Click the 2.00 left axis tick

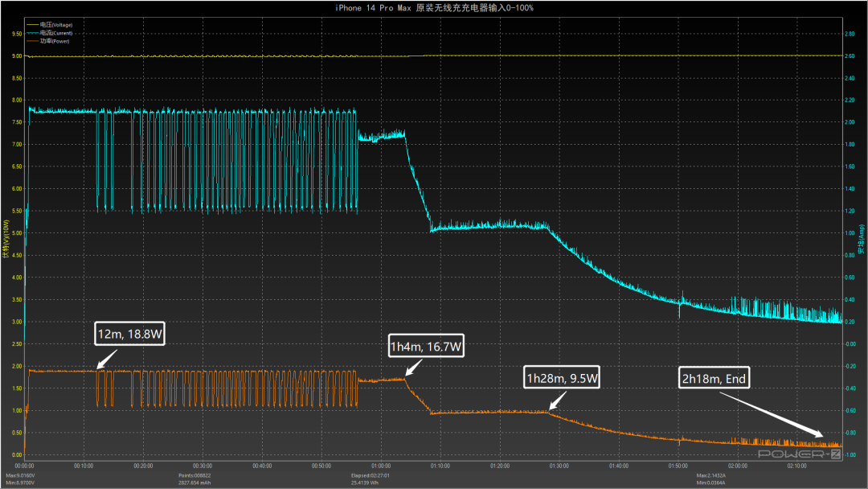click(17, 366)
